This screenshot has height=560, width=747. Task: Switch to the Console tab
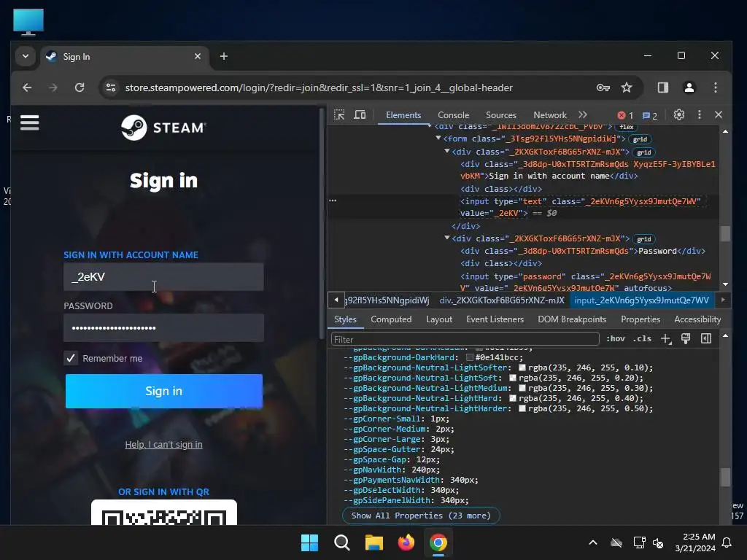tap(454, 114)
